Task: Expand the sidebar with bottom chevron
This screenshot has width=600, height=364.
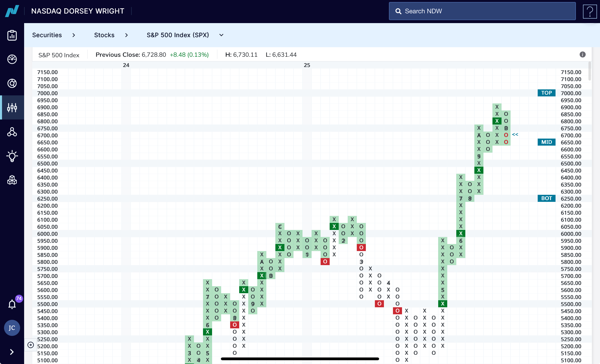Action: click(12, 352)
